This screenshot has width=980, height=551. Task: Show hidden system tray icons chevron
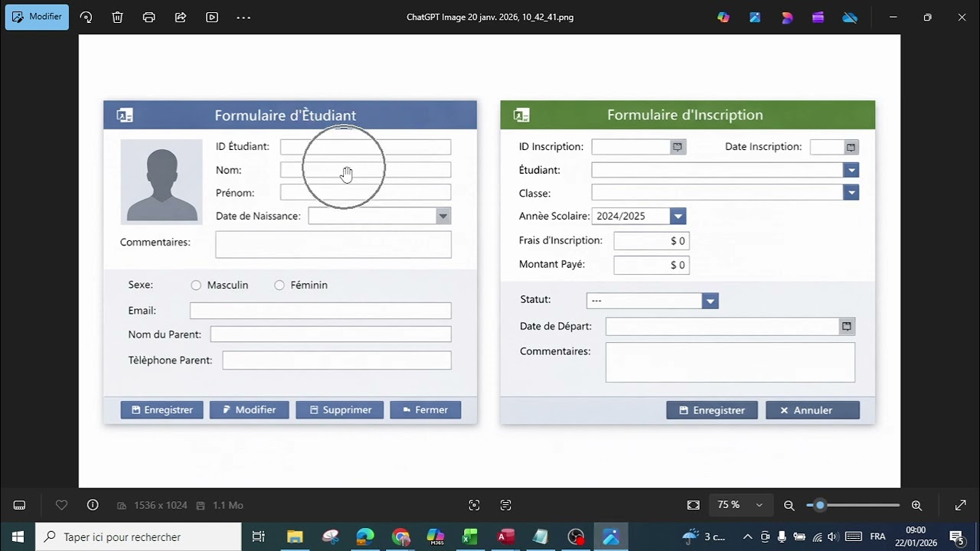coord(748,536)
